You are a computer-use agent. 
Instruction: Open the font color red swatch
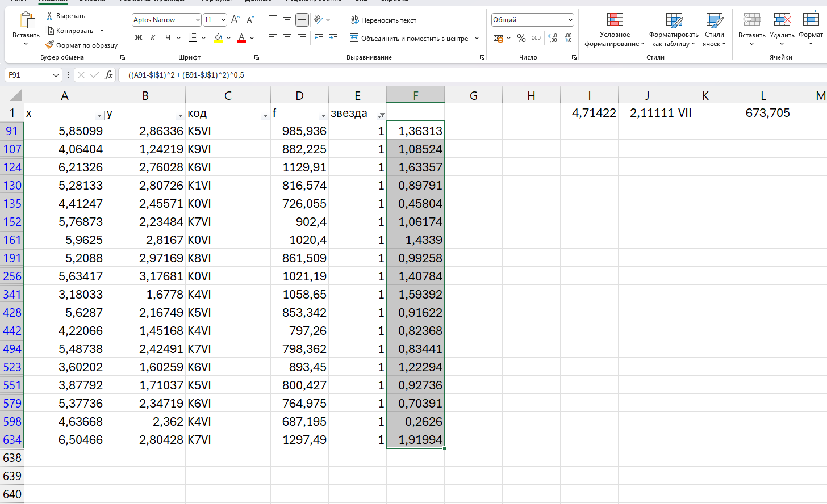[x=241, y=38]
